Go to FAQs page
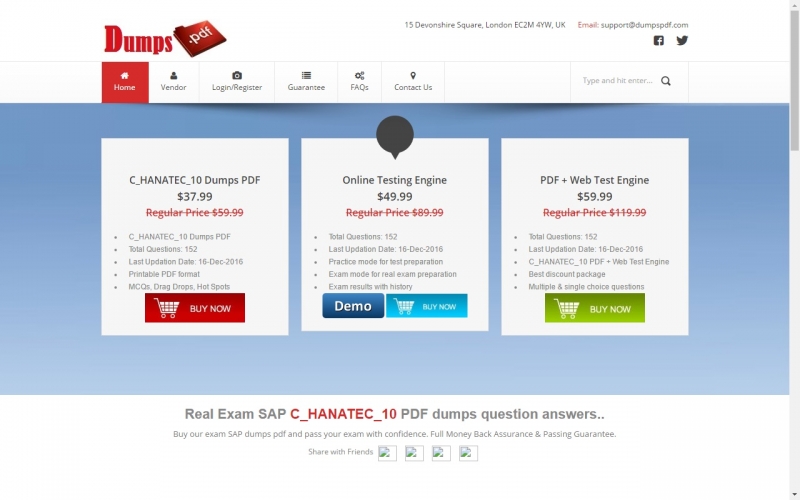The width and height of the screenshot is (800, 500). point(359,82)
